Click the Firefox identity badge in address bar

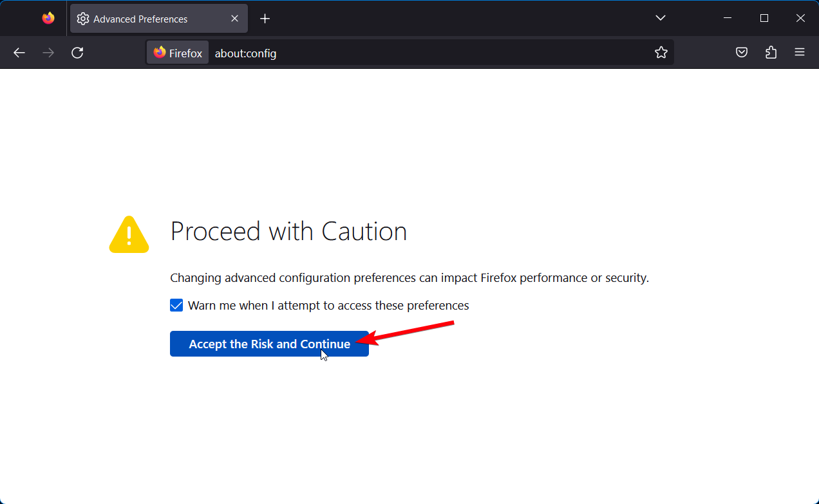pos(178,53)
